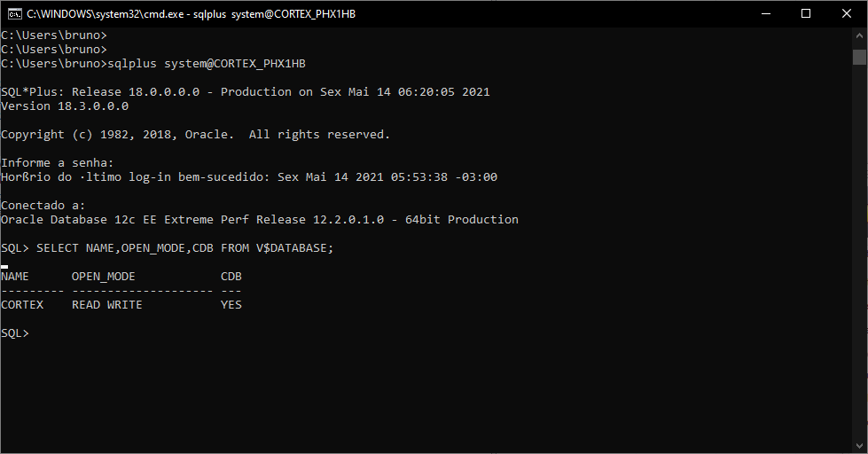
Task: Click the CDB column header text
Action: click(x=231, y=277)
